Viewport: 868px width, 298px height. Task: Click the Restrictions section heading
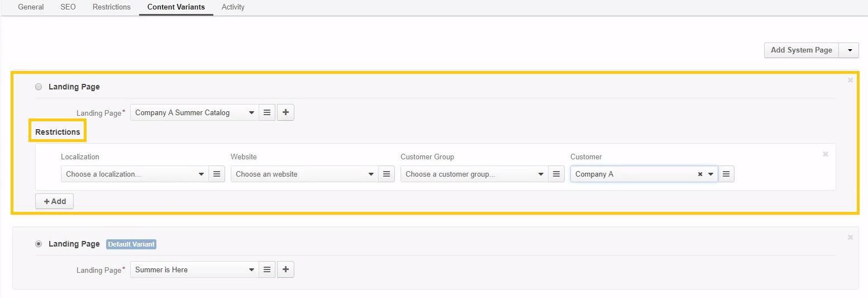tap(58, 132)
